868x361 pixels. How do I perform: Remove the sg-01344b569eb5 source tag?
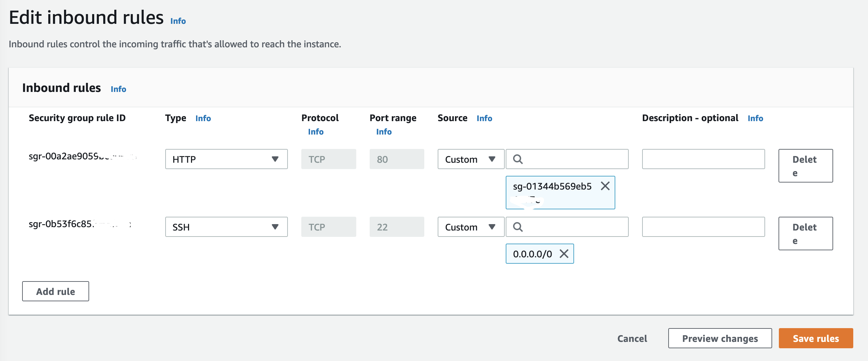pos(605,186)
